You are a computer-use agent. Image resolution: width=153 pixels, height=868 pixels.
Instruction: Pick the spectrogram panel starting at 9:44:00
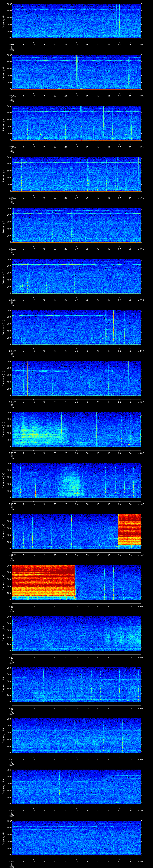76,685
